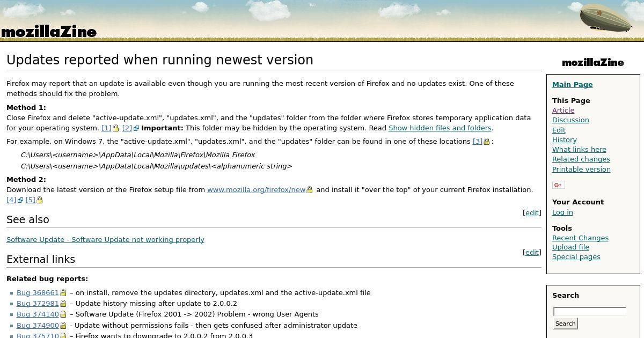
Task: Click the Method 1: label
Action: (26, 108)
